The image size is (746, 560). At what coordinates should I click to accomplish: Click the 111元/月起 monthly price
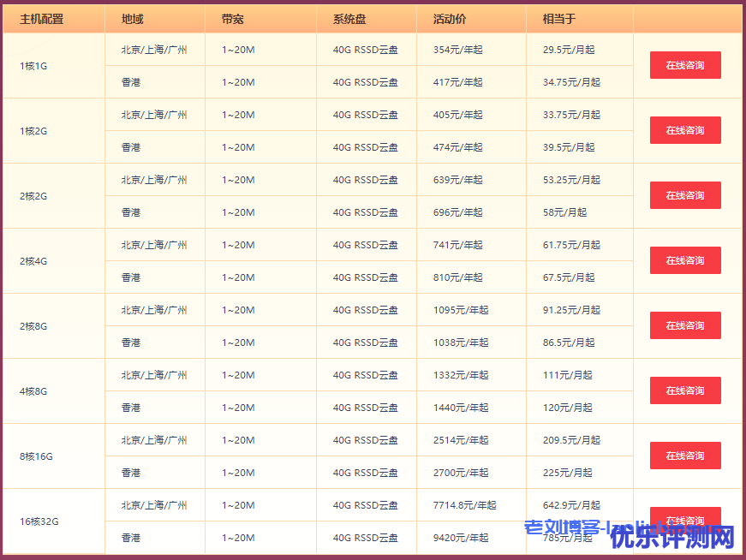click(x=567, y=375)
